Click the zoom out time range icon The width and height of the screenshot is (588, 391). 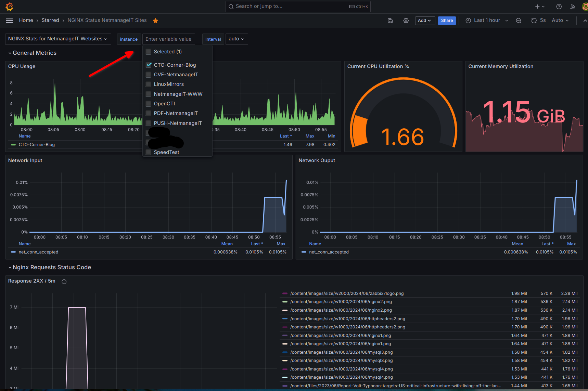(519, 21)
